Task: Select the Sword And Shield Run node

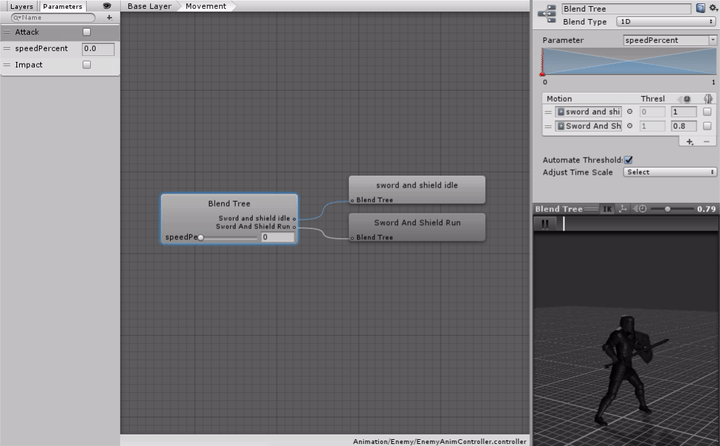Action: point(416,222)
